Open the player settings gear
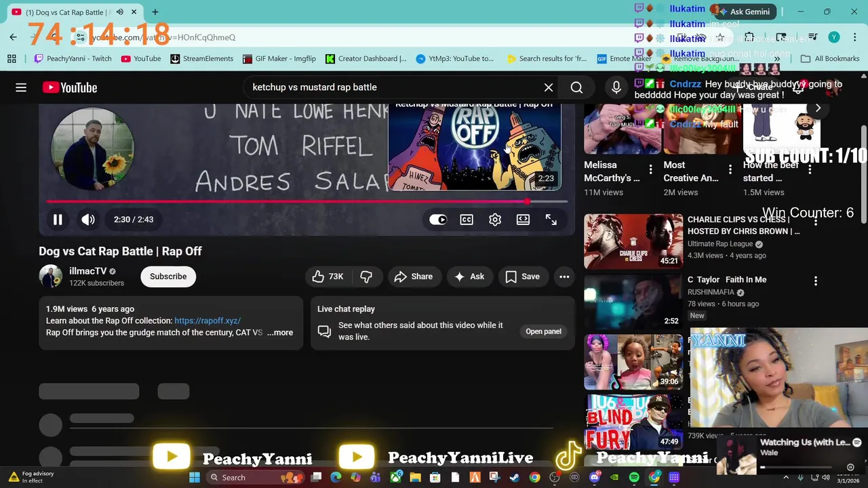Viewport: 868px width, 488px height. click(495, 220)
